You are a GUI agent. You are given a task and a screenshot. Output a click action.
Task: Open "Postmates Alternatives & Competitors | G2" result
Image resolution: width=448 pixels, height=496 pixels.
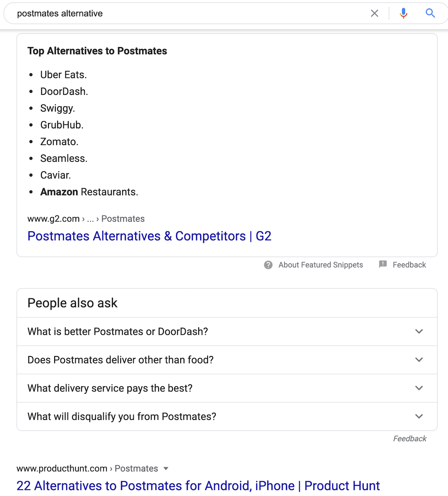pos(149,236)
